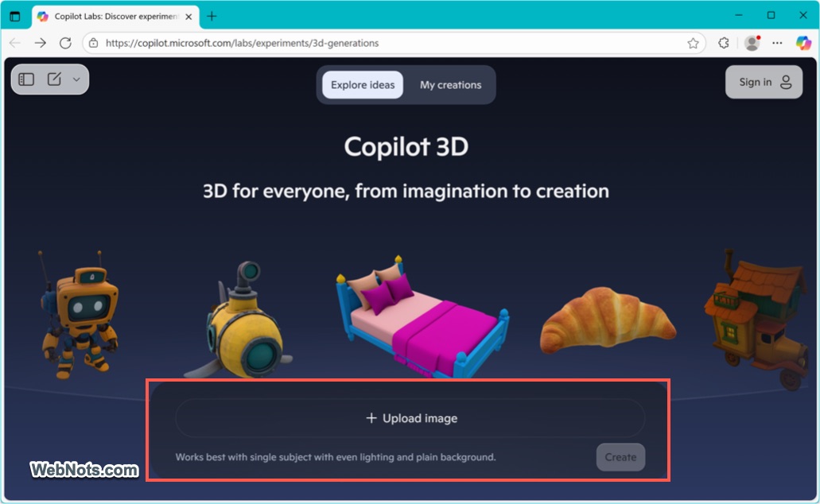Switch to the Explore ideas tab
The width and height of the screenshot is (820, 504).
(363, 85)
